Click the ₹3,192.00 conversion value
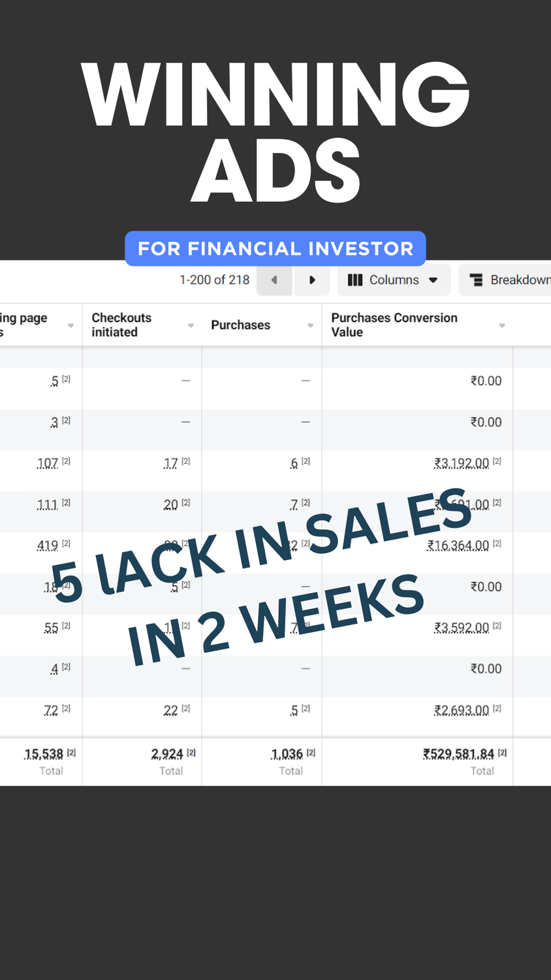The height and width of the screenshot is (980, 551). [462, 463]
